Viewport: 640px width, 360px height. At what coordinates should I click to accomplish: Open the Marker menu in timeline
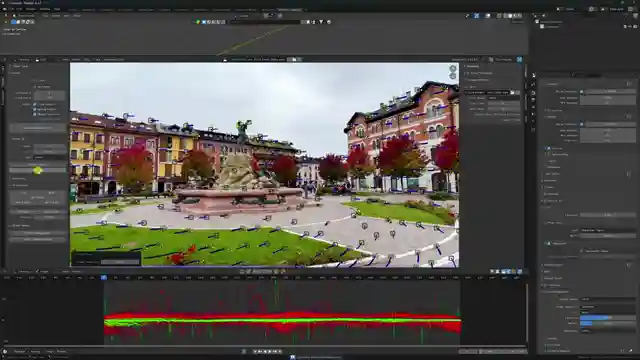pos(61,351)
